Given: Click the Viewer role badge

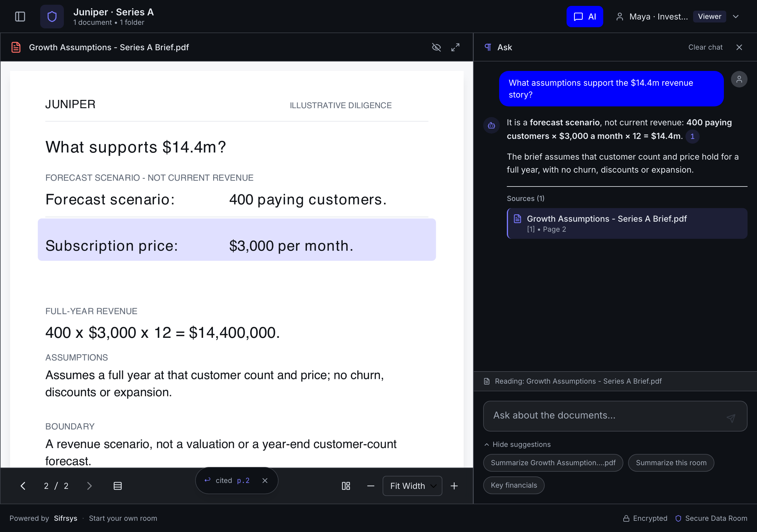Looking at the screenshot, I should 709,17.
